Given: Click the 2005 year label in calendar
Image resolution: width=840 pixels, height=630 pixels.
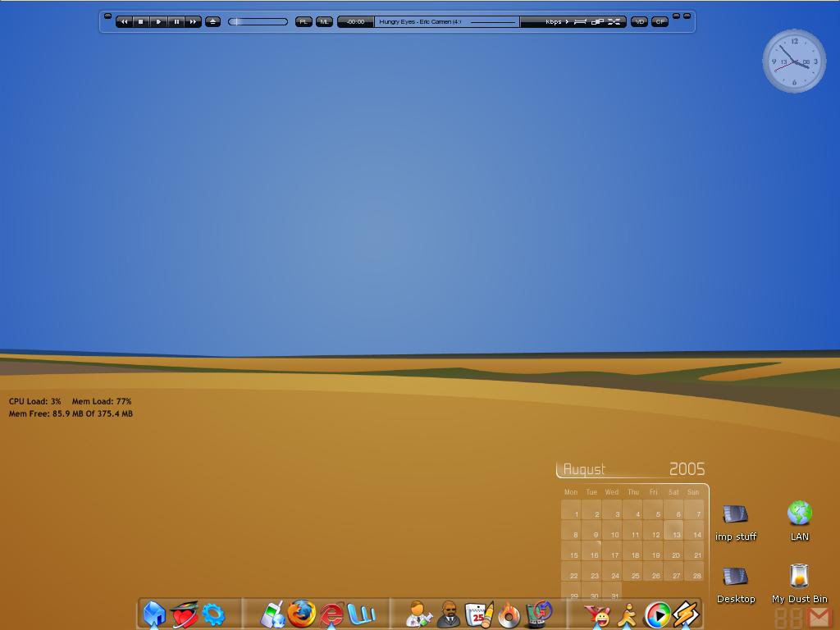Looking at the screenshot, I should pyautogui.click(x=687, y=468).
